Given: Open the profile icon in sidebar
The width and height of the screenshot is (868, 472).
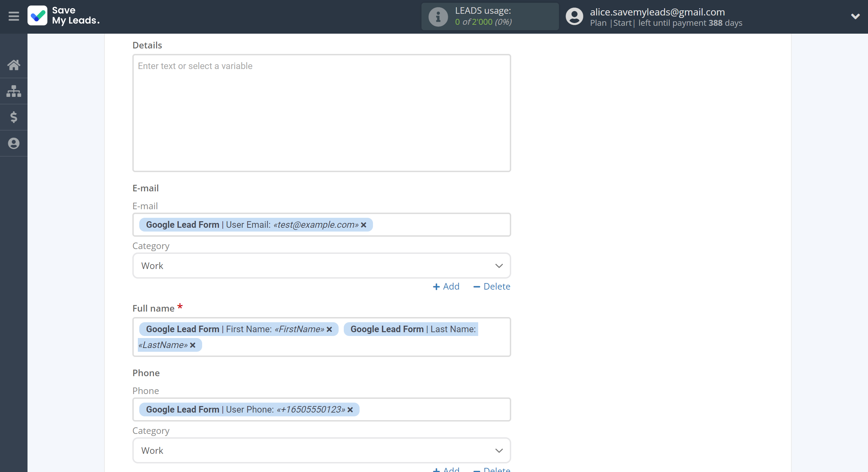Looking at the screenshot, I should (14, 143).
